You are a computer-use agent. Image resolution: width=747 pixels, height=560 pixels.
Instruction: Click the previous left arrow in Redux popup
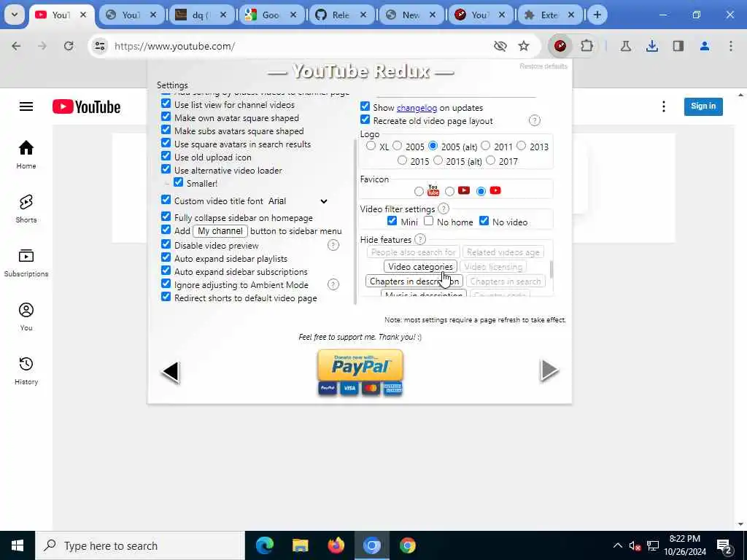(x=171, y=371)
